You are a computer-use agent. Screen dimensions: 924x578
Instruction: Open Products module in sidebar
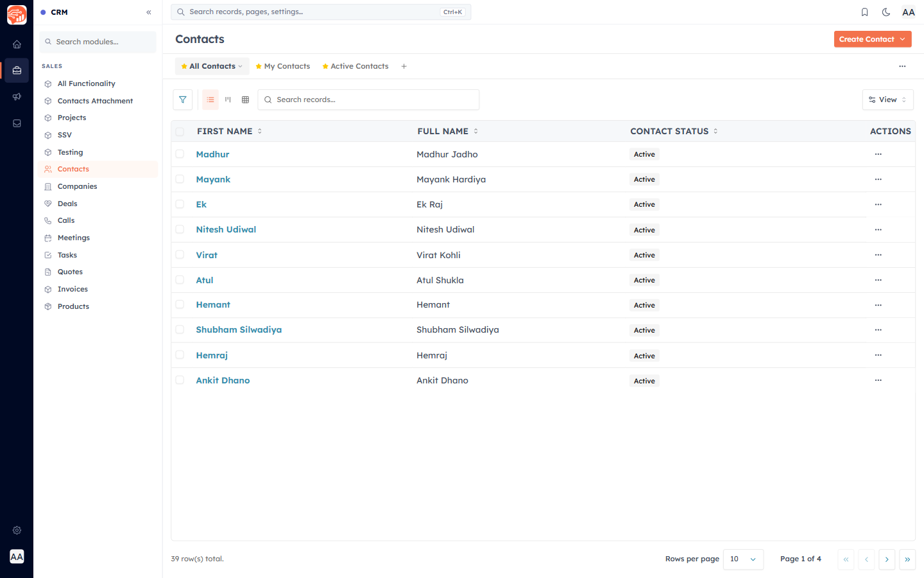point(98,306)
